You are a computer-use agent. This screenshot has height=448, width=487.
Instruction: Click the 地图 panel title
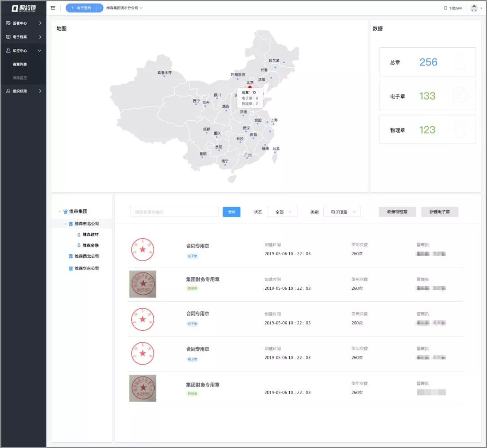pyautogui.click(x=62, y=29)
